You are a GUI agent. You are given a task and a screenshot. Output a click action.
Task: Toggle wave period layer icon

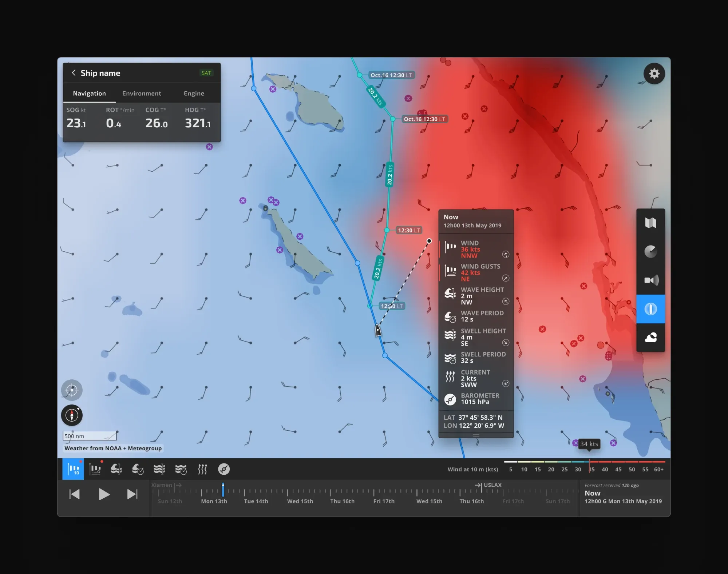[x=138, y=469]
